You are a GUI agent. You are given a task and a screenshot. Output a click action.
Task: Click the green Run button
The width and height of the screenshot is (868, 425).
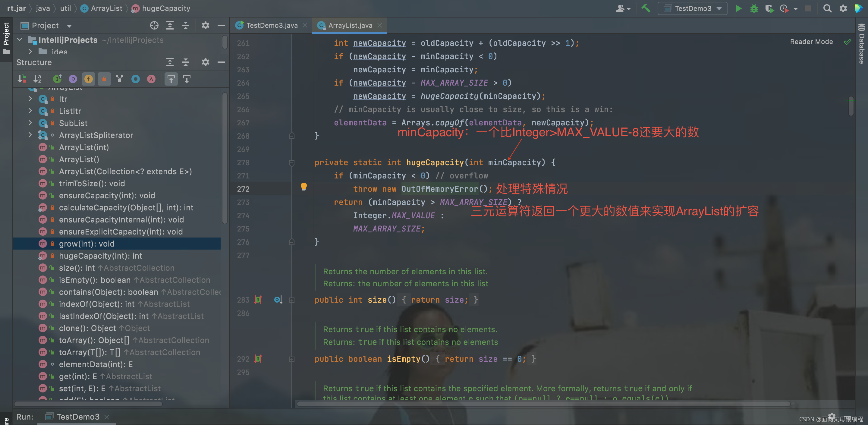point(738,8)
